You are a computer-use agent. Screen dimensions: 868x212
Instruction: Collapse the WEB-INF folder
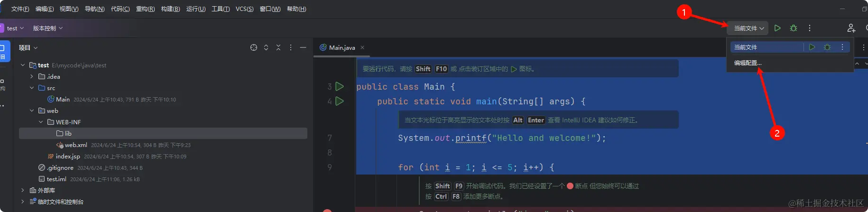pyautogui.click(x=41, y=122)
